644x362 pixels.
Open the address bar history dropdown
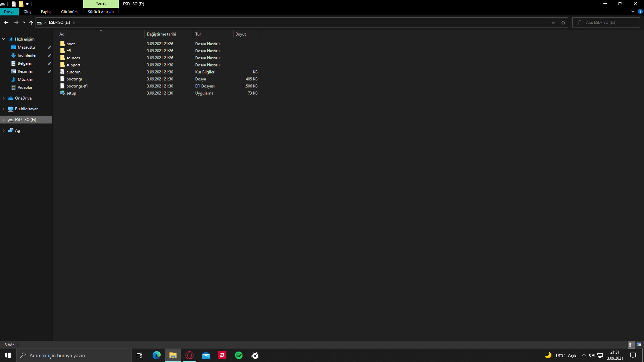click(x=553, y=22)
